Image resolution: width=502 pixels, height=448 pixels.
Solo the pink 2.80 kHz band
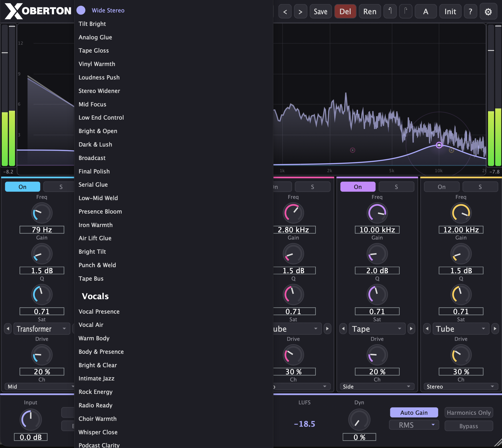(312, 187)
